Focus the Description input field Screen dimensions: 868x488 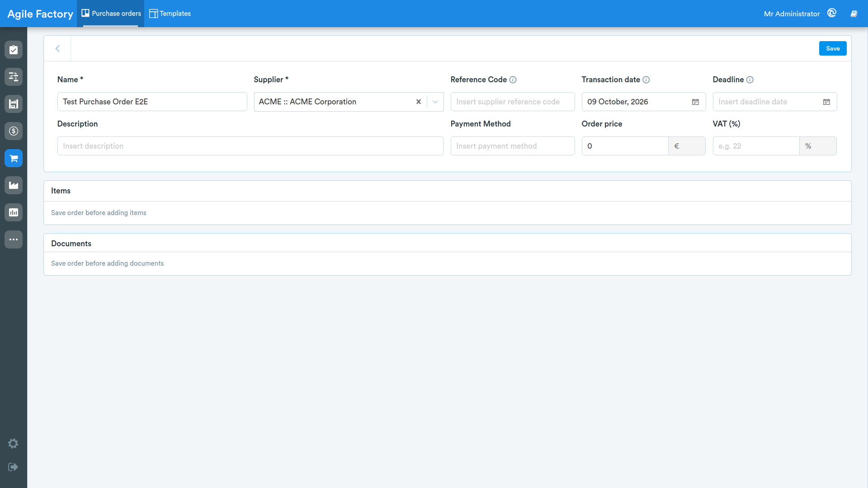click(250, 146)
